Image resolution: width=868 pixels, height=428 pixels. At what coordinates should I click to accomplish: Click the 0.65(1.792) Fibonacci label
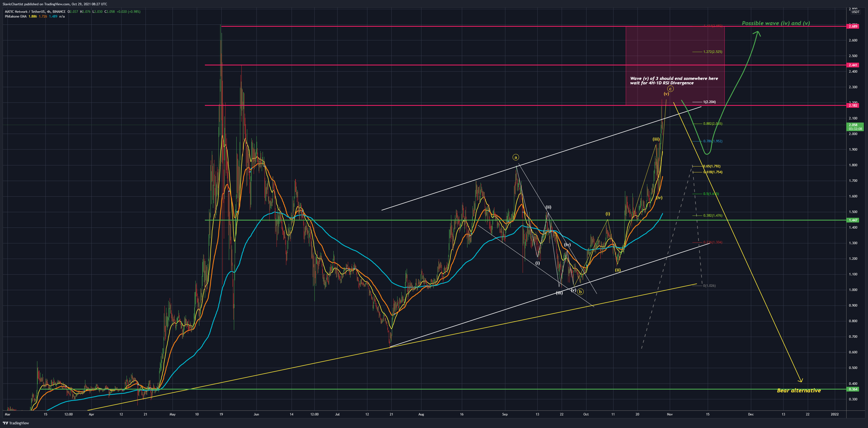(x=712, y=166)
